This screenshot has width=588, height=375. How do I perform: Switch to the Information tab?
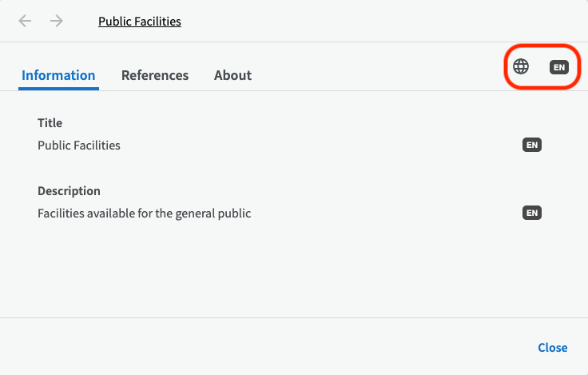pyautogui.click(x=58, y=75)
